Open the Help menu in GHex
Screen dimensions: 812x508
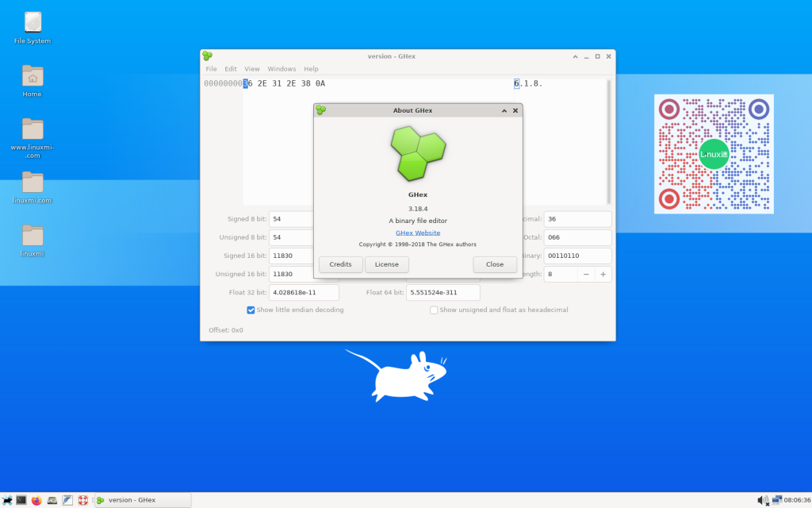click(311, 69)
